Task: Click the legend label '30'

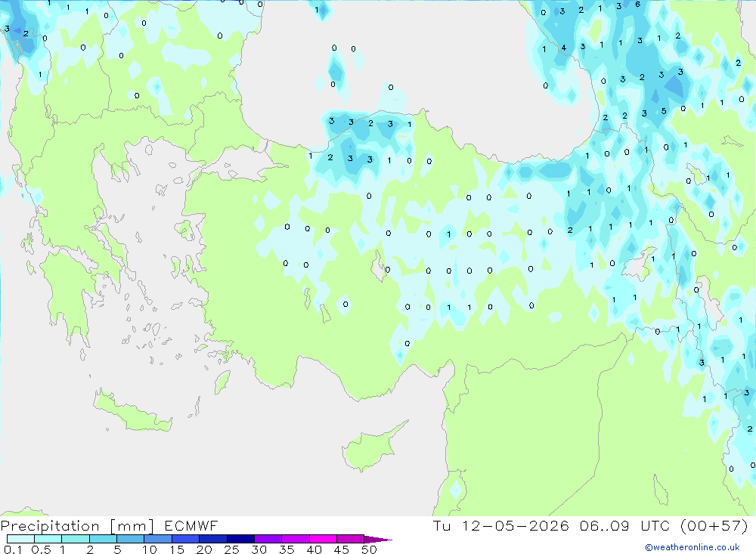Action: [259, 549]
